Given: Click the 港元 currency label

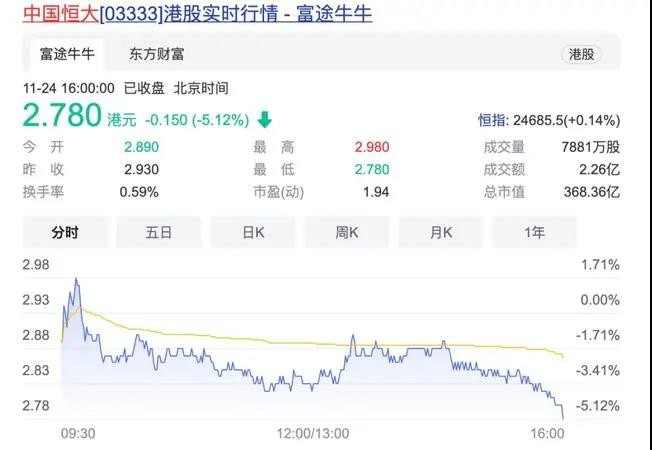Looking at the screenshot, I should pyautogui.click(x=122, y=121).
